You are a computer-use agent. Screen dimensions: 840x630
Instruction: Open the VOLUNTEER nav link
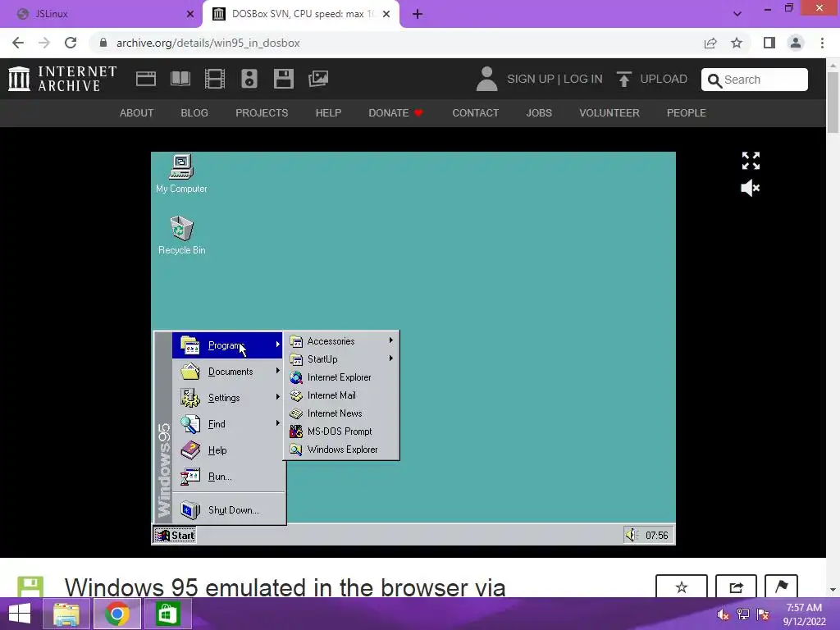(x=609, y=113)
